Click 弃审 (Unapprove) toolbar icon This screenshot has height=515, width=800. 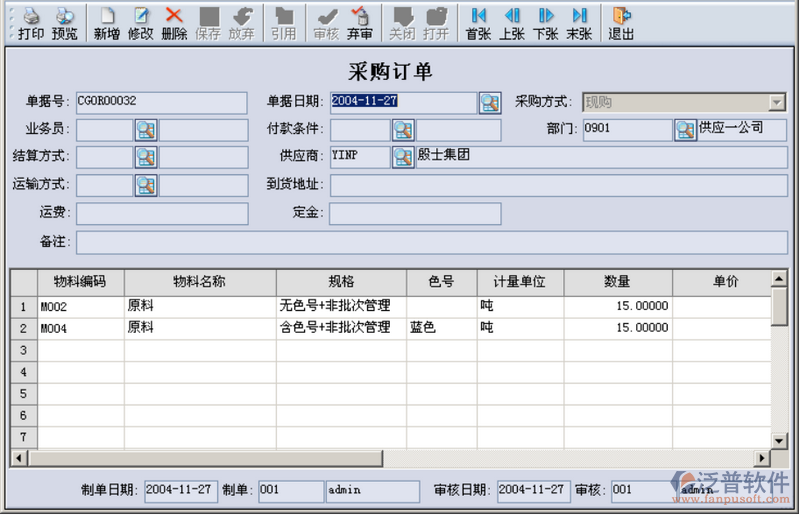point(360,22)
